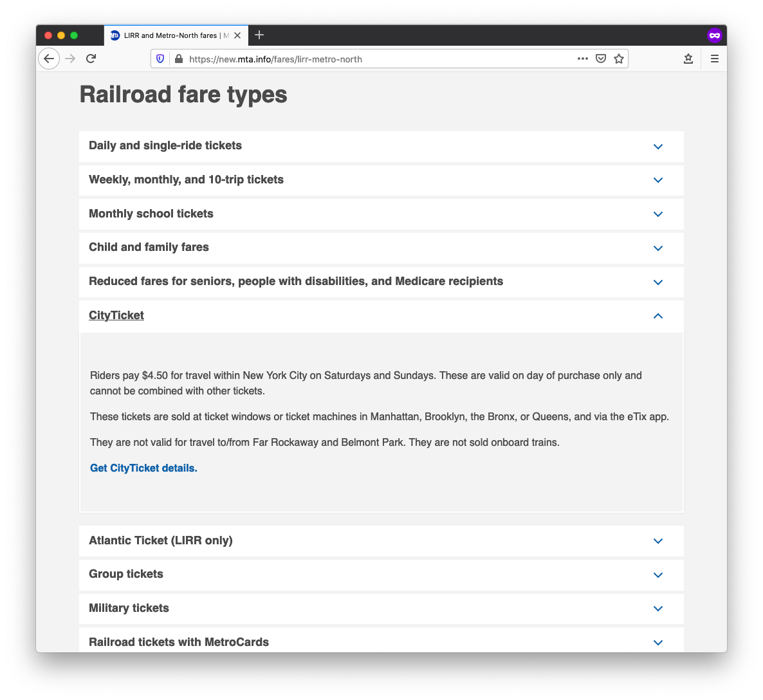763x700 pixels.
Task: Click Railroad tickets with MetroCards heading
Action: tap(179, 642)
